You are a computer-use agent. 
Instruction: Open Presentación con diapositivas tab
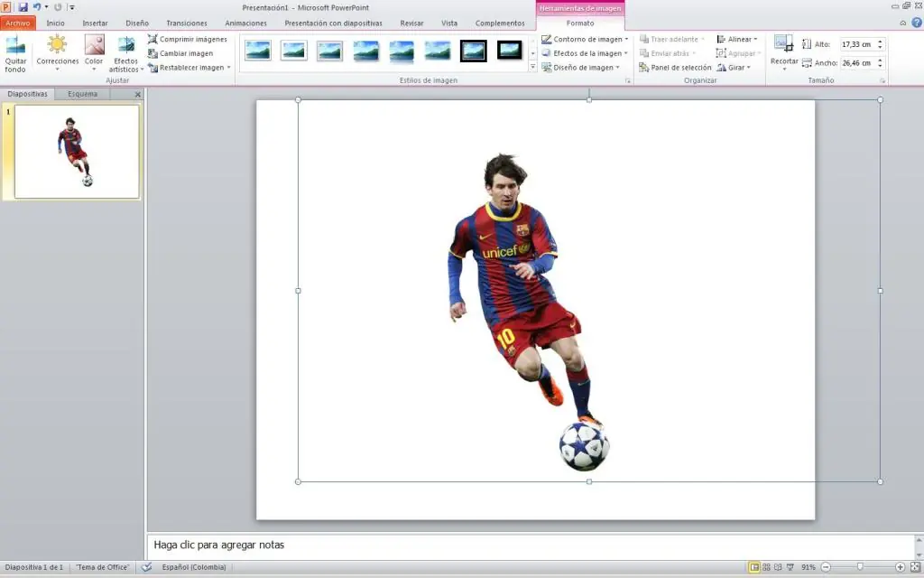(333, 23)
